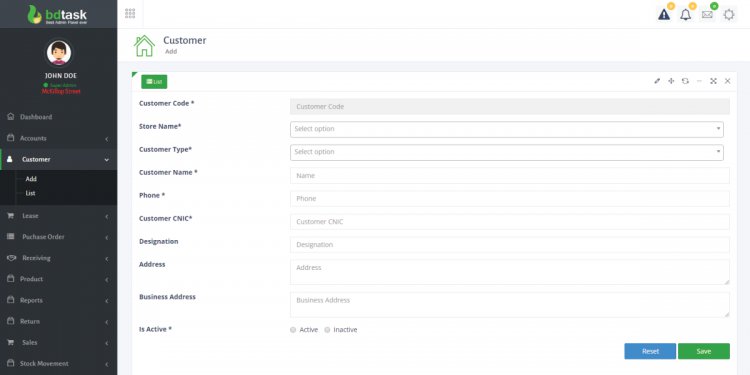Viewport: 750px width, 375px height.
Task: Click the Product icon in sidebar
Action: pyautogui.click(x=11, y=279)
